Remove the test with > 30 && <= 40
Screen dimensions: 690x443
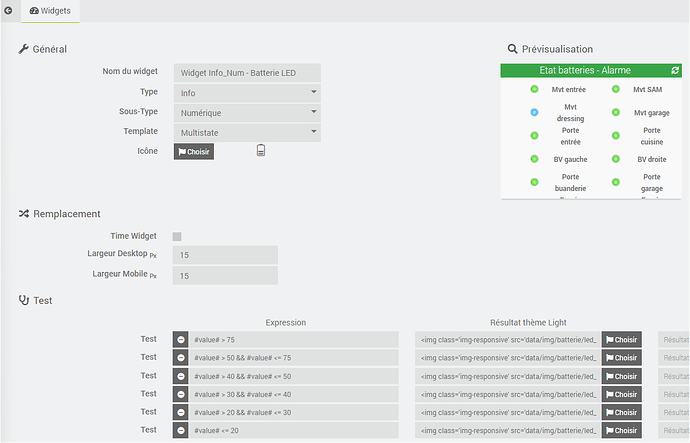tap(180, 394)
